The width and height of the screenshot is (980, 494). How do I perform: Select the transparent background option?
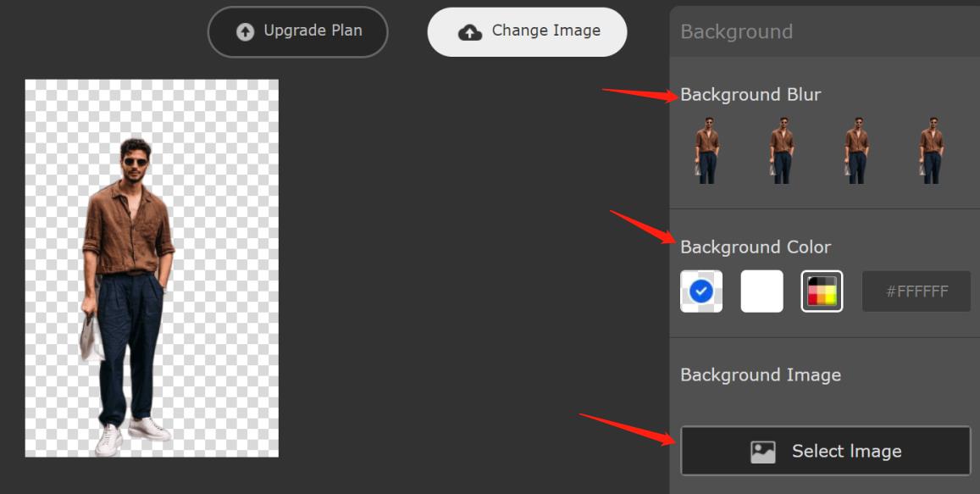701,291
